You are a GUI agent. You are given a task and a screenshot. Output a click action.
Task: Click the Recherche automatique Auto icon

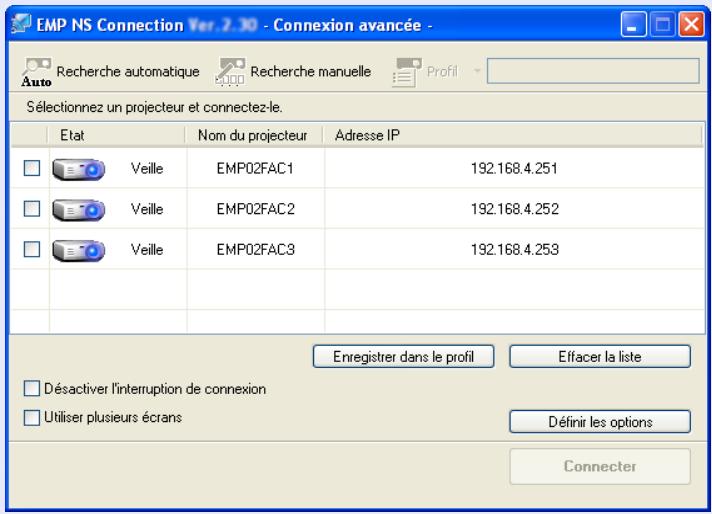[36, 72]
